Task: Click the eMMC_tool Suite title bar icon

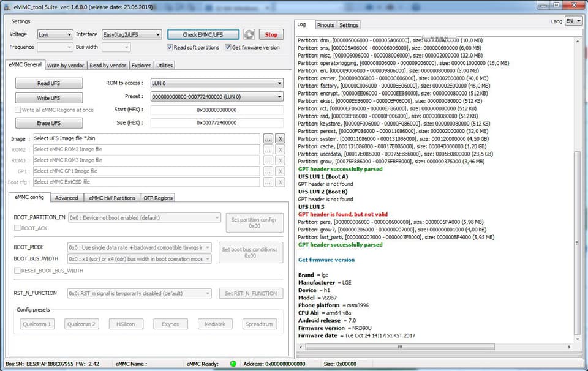Action: click(x=7, y=7)
